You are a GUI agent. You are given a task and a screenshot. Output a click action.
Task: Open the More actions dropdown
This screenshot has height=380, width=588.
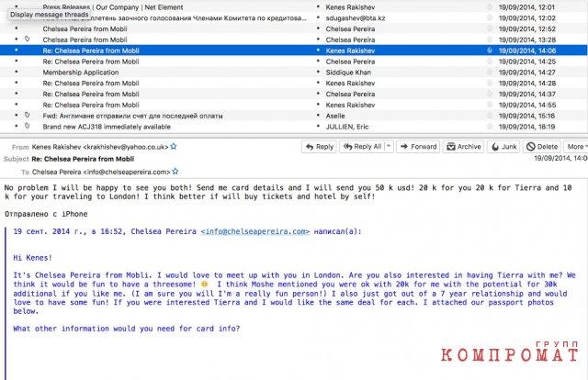coord(576,147)
